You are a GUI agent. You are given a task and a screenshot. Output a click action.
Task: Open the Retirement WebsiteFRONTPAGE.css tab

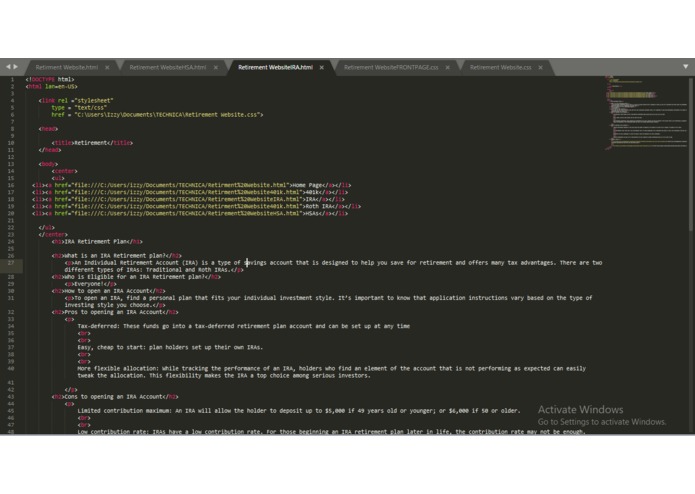[391, 67]
